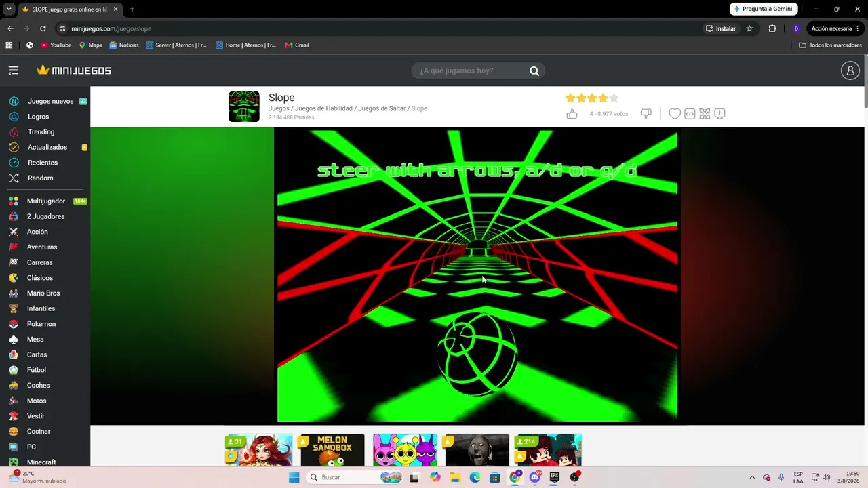Browse the Pokemon category

pos(41,324)
